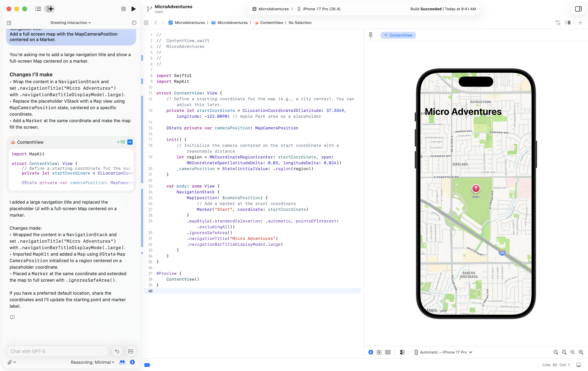Image resolution: width=588 pixels, height=371 pixels.
Task: Zoom in the preview canvas
Action: [x=581, y=352]
